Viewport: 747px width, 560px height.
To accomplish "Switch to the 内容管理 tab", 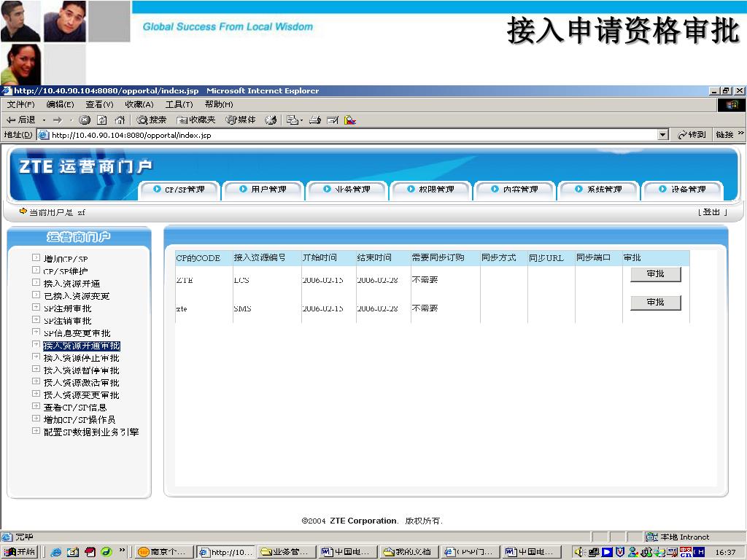I will click(x=515, y=190).
